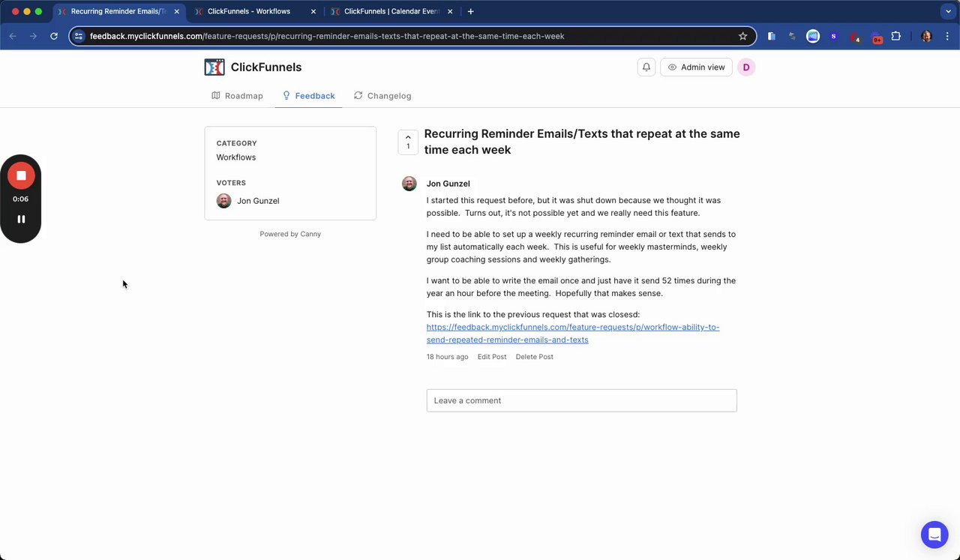960x560 pixels.
Task: Bookmark this page with the star
Action: (742, 36)
